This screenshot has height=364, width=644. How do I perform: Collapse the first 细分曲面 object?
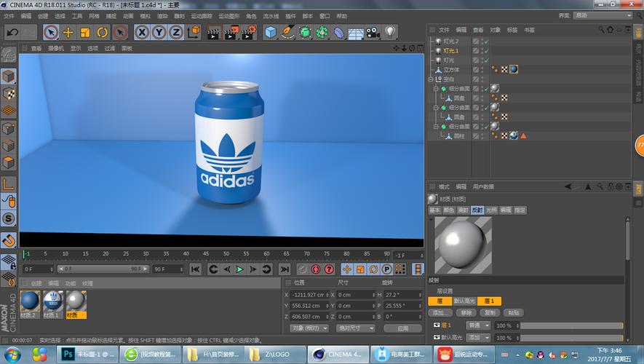tap(436, 88)
